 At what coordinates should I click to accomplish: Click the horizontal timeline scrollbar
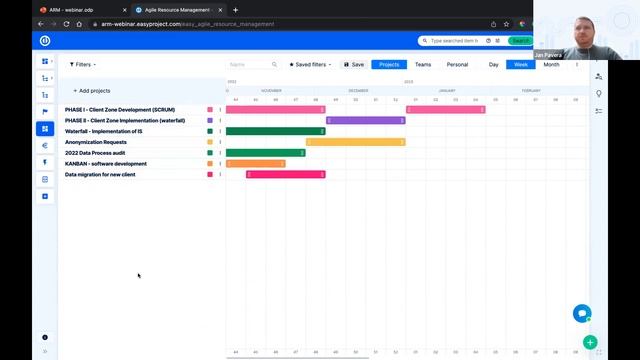(298, 358)
